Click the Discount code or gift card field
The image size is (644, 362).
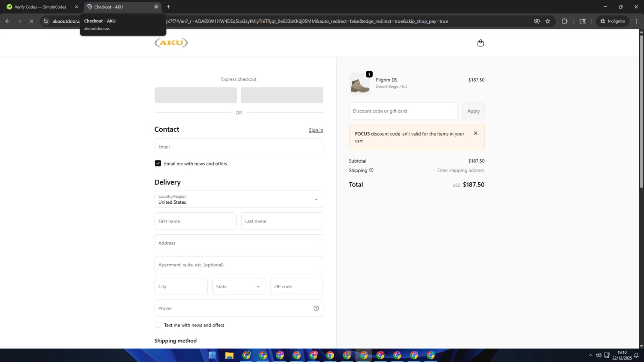(403, 111)
